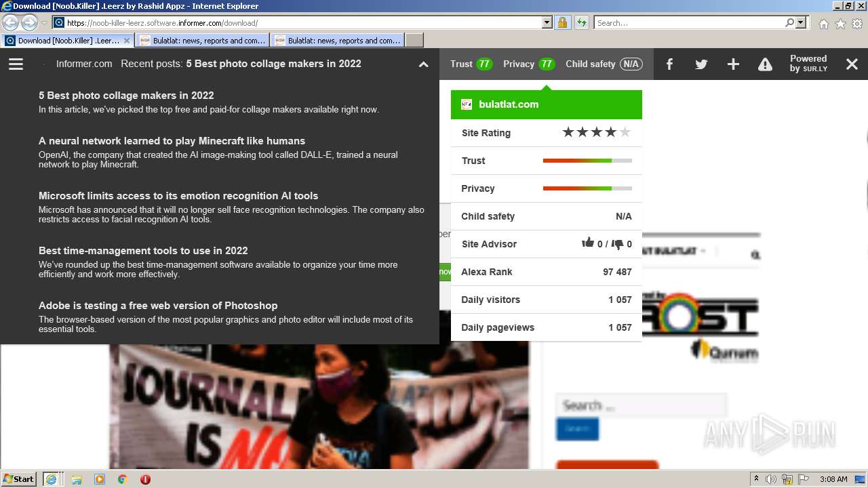Switch to third Bulatlat tab
Image resolution: width=868 pixels, height=488 pixels.
[337, 41]
